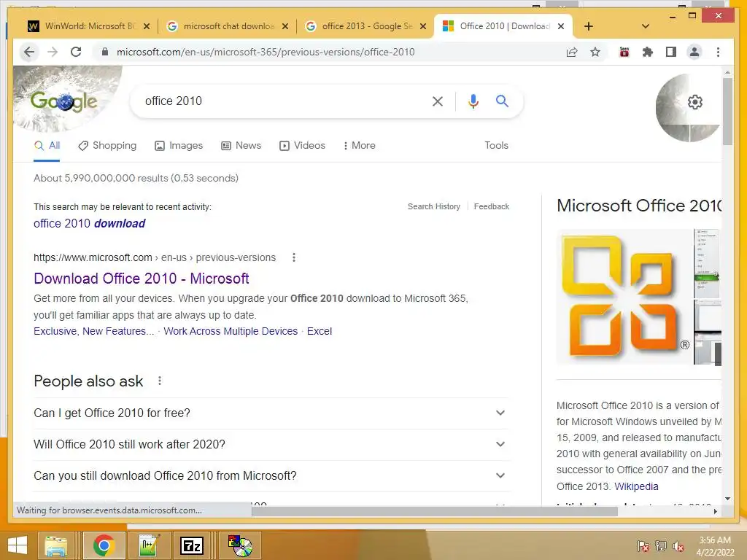
Task: Clear the search box with X
Action: [438, 101]
